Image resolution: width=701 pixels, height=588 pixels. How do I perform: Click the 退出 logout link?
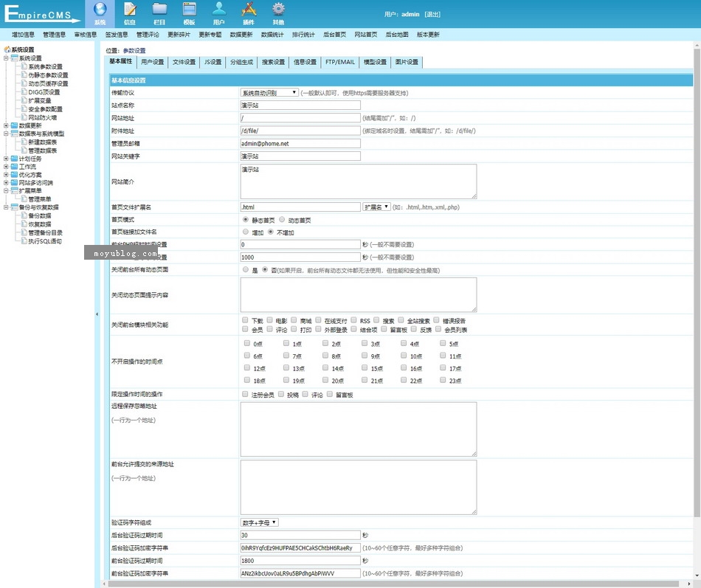432,14
